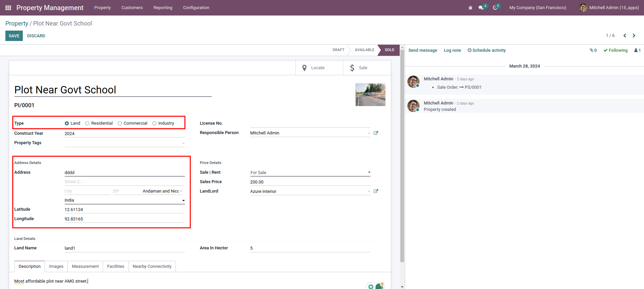Open LandLord external link icon
644x289 pixels.
pyautogui.click(x=376, y=191)
